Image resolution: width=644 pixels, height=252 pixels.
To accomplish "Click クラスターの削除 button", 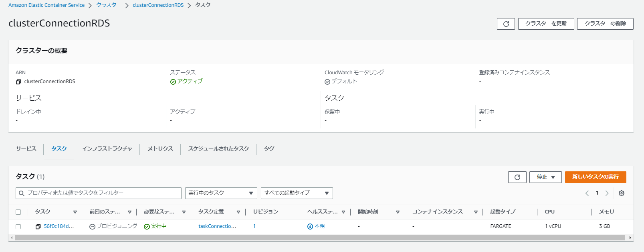I will (x=605, y=24).
